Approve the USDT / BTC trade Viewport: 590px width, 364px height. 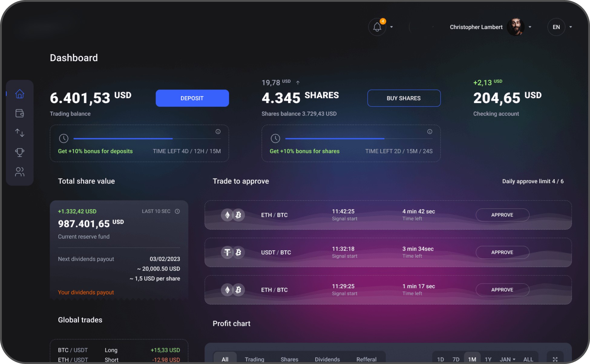point(502,252)
